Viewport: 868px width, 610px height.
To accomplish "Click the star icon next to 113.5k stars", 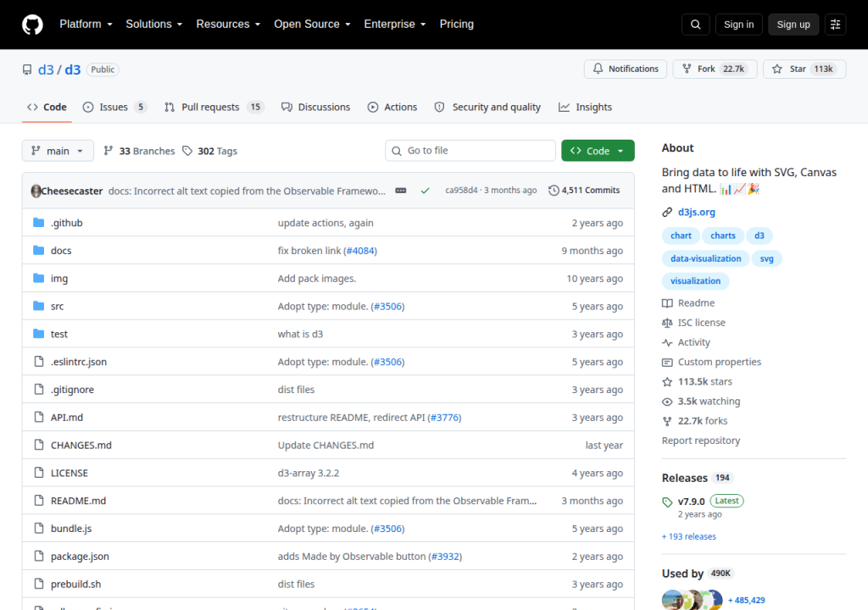I will 667,382.
